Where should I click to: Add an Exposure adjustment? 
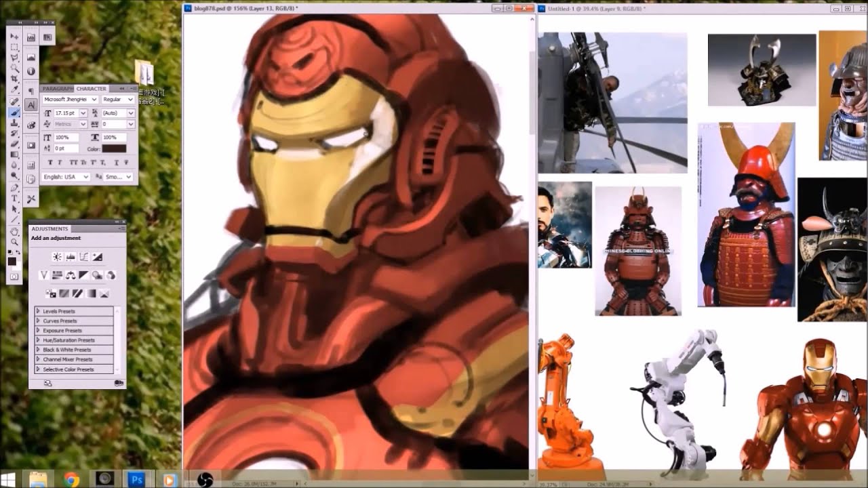(97, 257)
